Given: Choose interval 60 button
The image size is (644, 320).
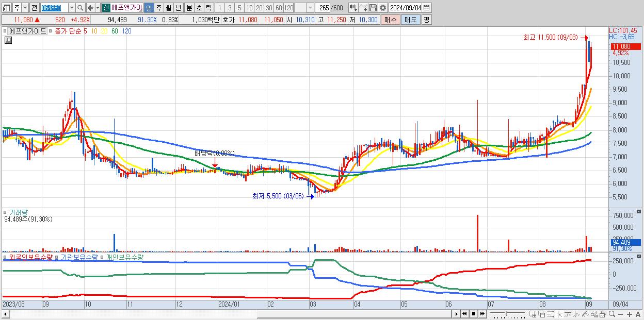Looking at the screenshot, I should (x=279, y=8).
